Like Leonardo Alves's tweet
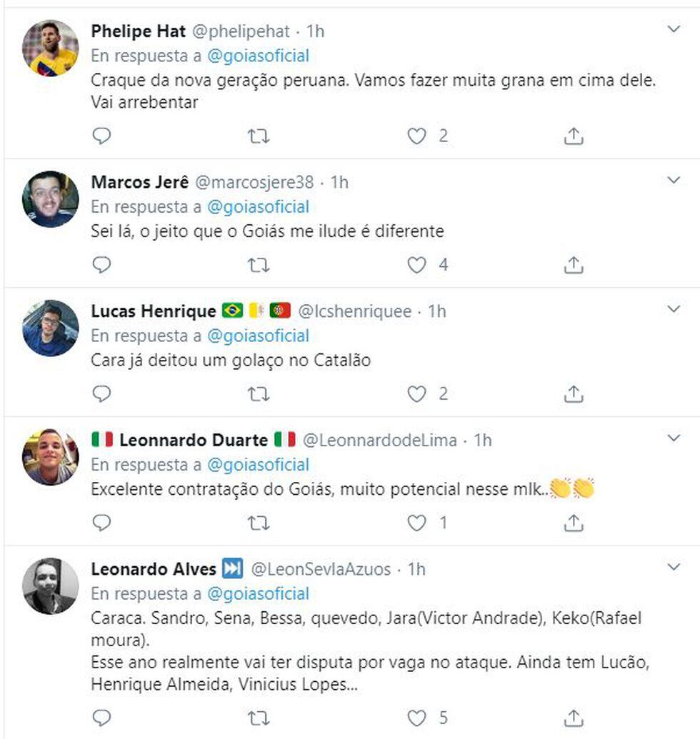 pos(416,717)
